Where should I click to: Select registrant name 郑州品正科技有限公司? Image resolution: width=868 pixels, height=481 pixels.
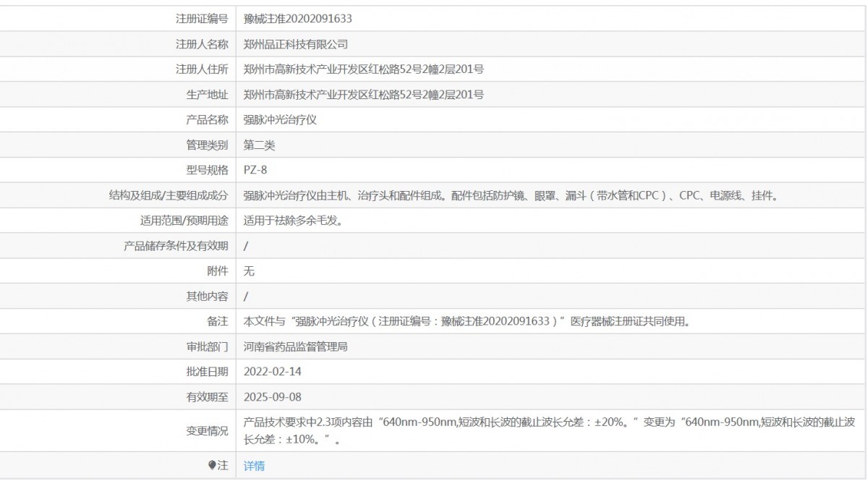point(296,44)
